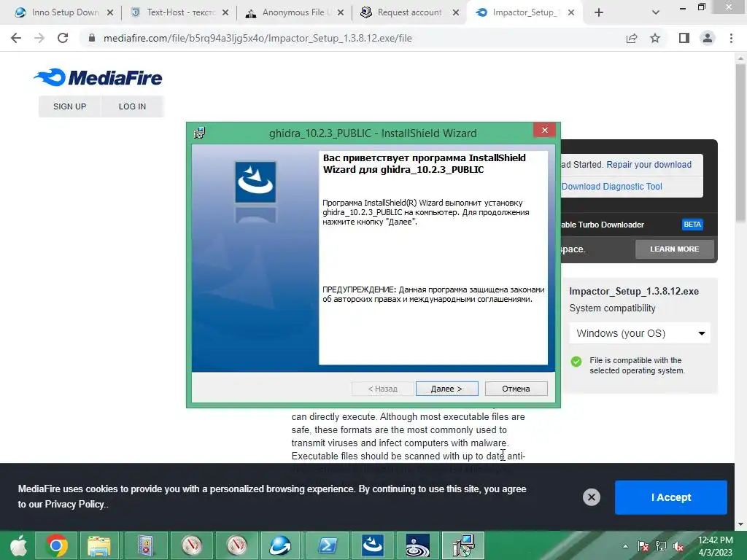The height and width of the screenshot is (560, 747).
Task: Click the scrollbar down arrow
Action: pos(740,524)
